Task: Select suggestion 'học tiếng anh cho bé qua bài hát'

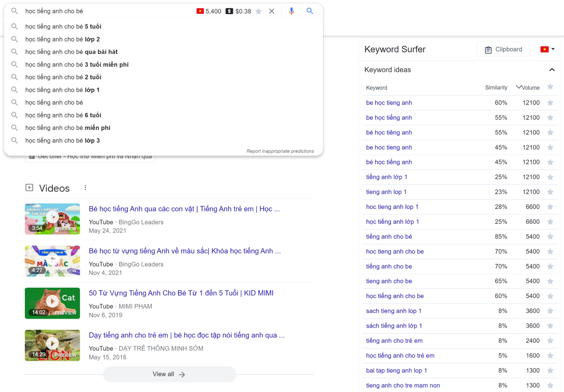Action: pyautogui.click(x=71, y=52)
